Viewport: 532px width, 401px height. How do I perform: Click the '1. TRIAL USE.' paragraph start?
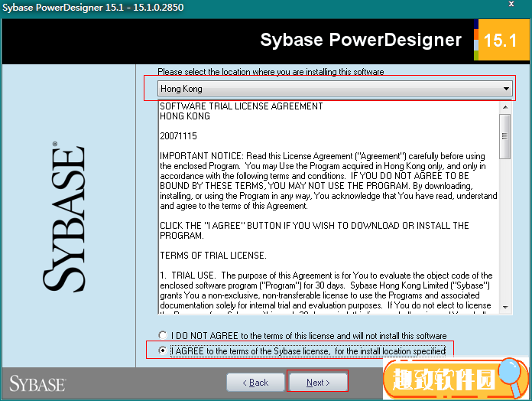pyautogui.click(x=187, y=275)
